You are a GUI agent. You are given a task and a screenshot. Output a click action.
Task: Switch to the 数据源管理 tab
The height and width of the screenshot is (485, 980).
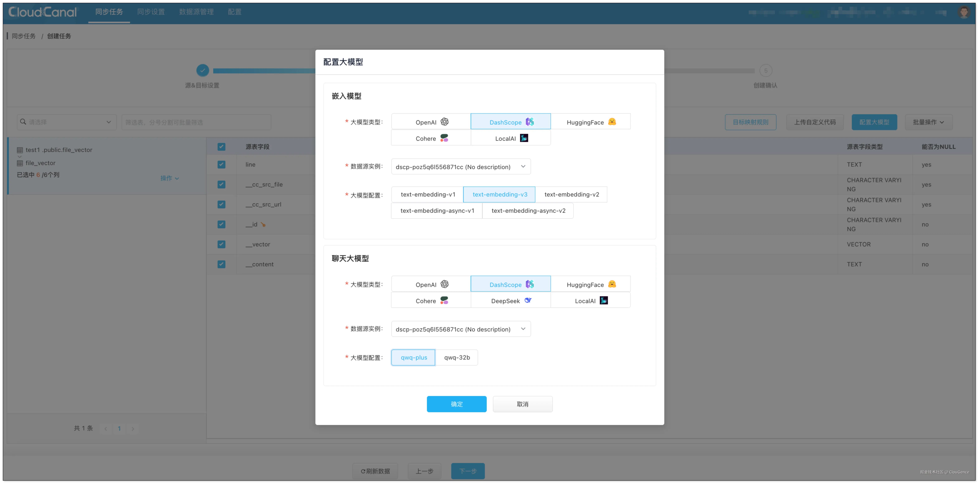pos(196,12)
